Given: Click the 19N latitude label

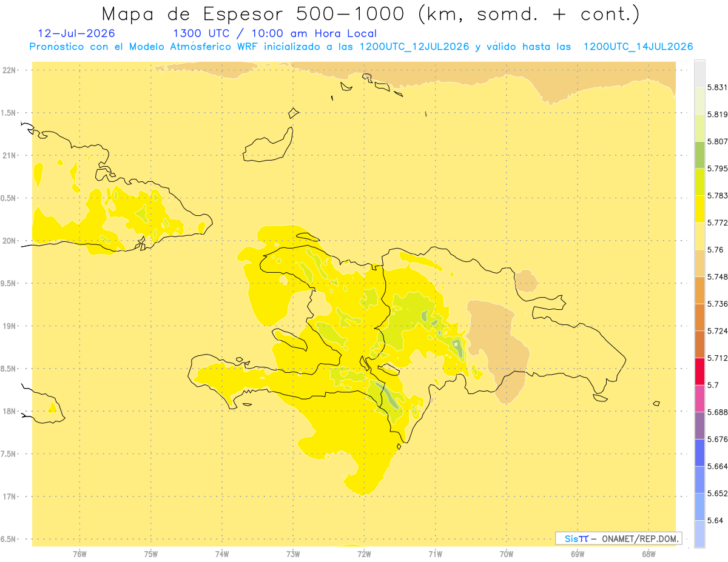Looking at the screenshot, I should coord(9,326).
